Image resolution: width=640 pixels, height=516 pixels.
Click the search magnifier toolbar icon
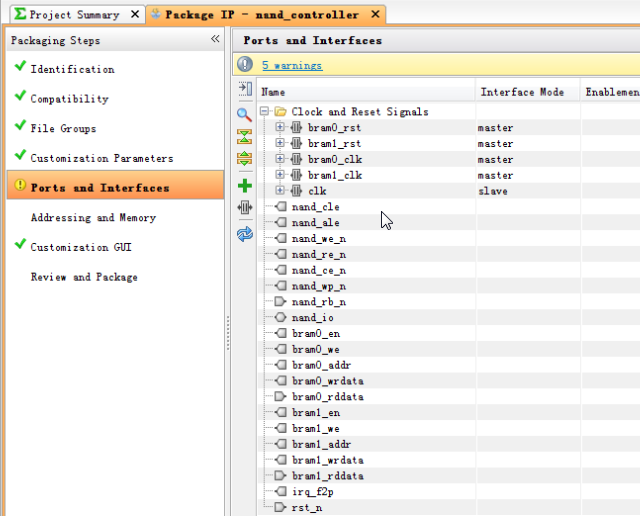coord(244,114)
